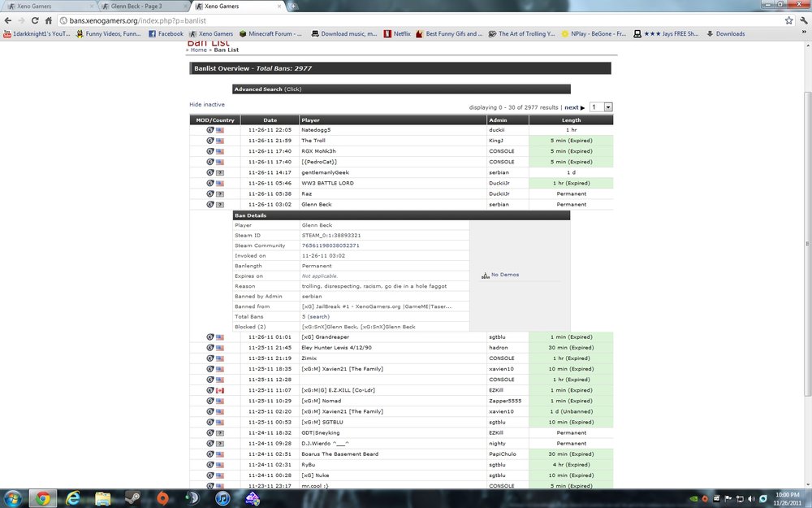Open the Action Center flag in tray
The image size is (812, 508).
point(728,499)
